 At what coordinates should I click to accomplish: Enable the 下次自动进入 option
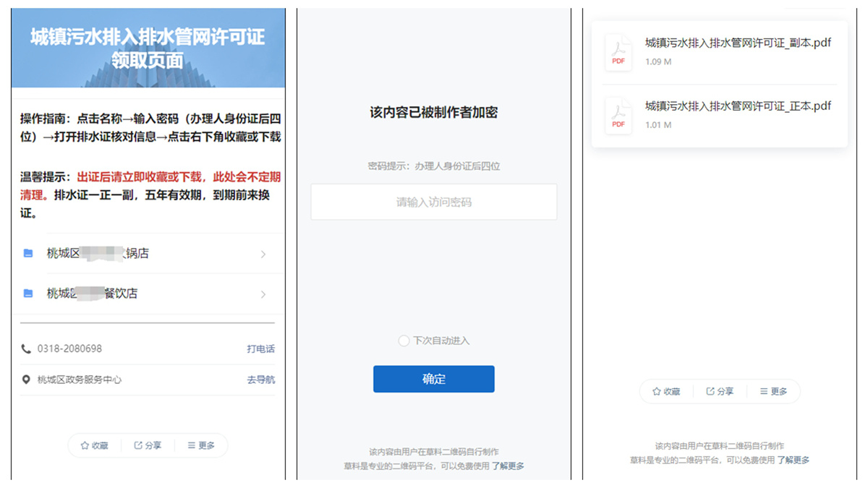[x=404, y=341]
